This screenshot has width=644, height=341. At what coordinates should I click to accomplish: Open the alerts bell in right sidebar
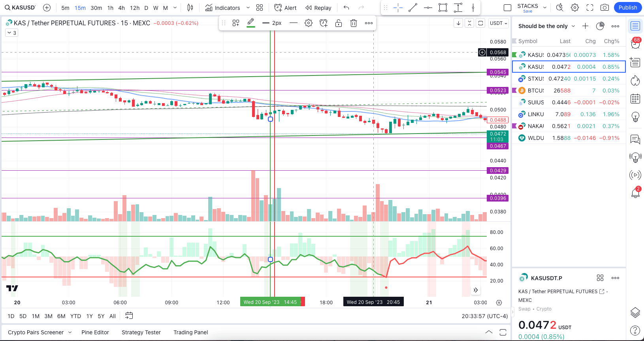click(635, 193)
